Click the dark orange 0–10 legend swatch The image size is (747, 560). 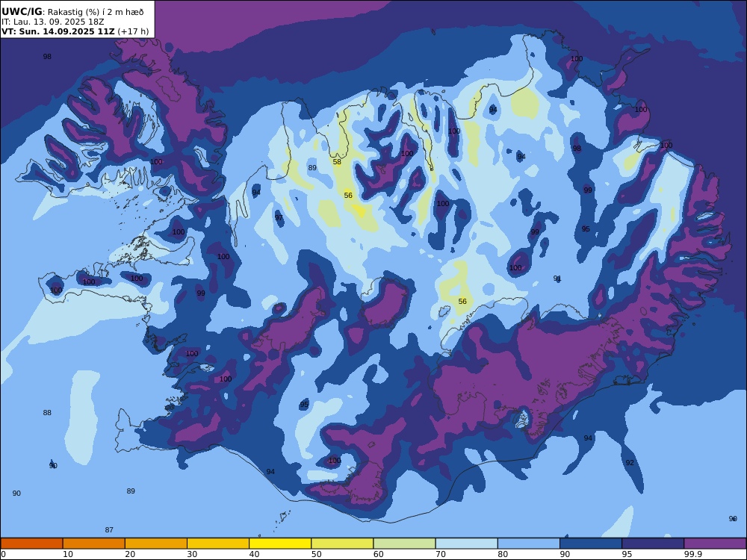click(x=31, y=544)
